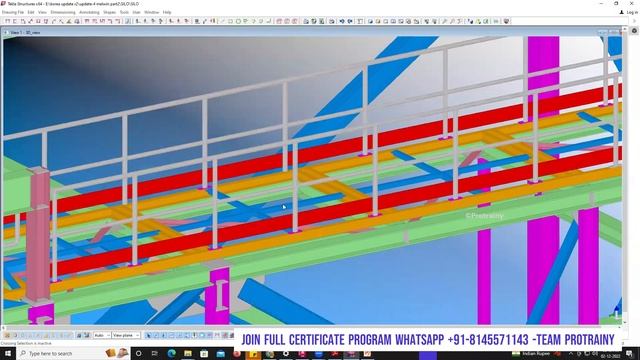Screen dimensions: 640x360
Task: Click the toolbar overflow arrow at top right
Action: click(635, 21)
